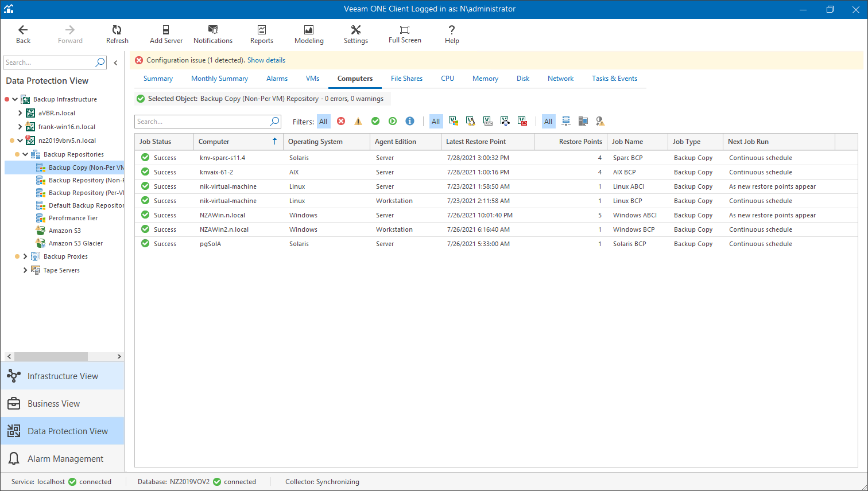
Task: Click the Success icon in the pgSolA row
Action: (x=145, y=243)
